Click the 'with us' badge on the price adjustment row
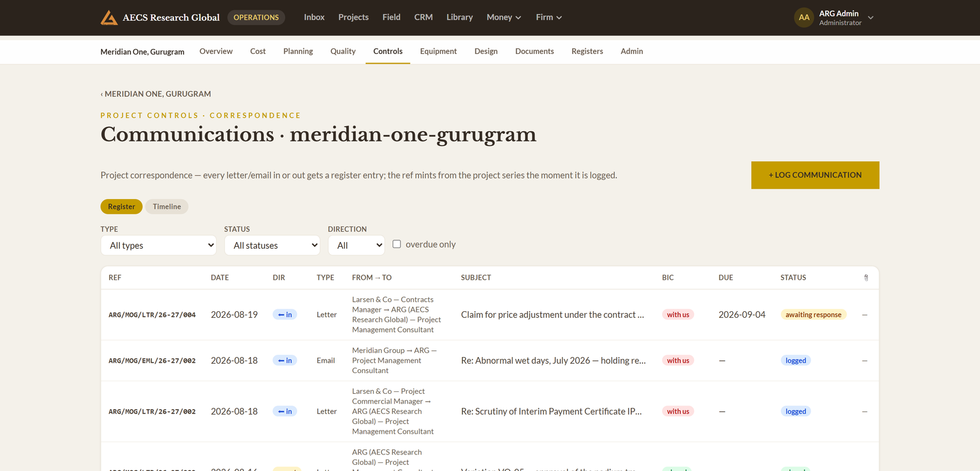Image resolution: width=980 pixels, height=471 pixels. 678,315
